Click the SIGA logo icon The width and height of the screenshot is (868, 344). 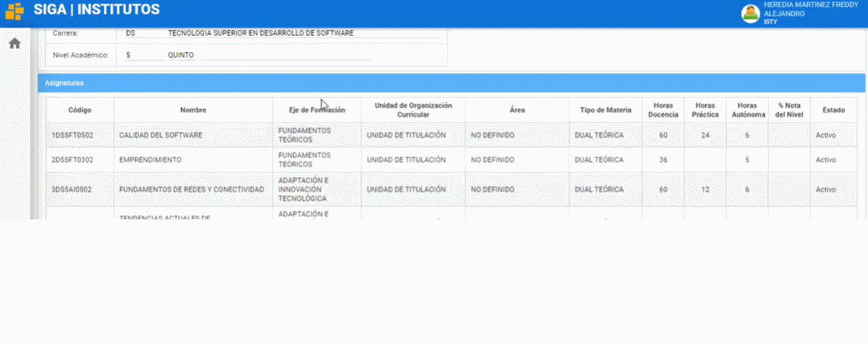(14, 11)
